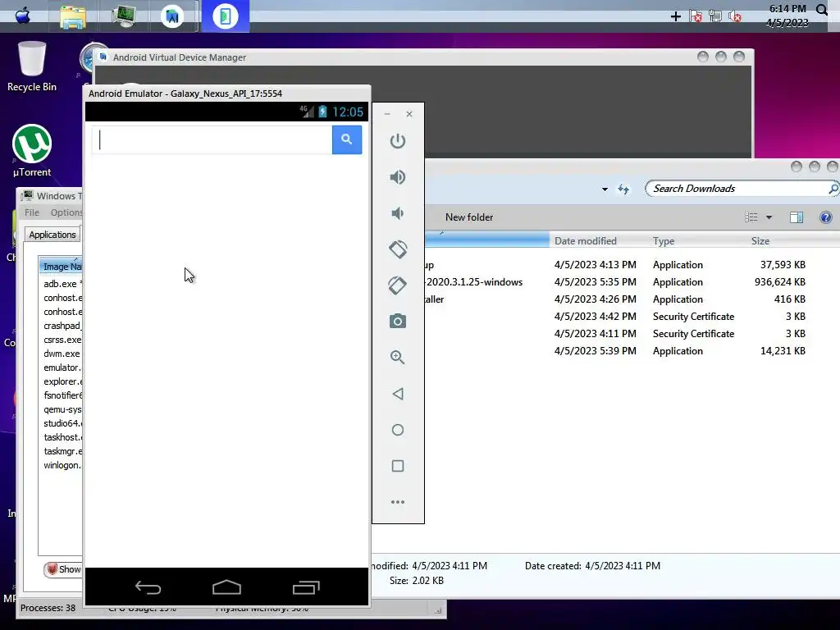Select adb.exe process in Task Manager

pos(62,284)
